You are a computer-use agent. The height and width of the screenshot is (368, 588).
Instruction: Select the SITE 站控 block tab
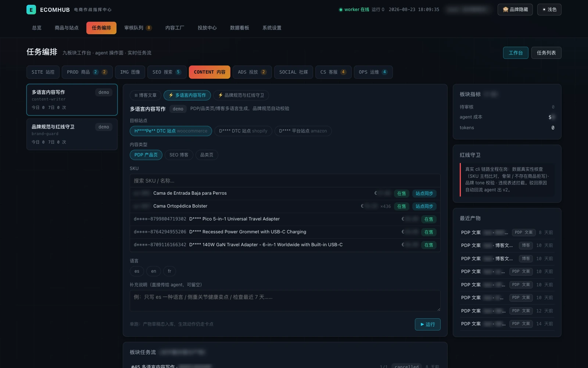pos(43,72)
